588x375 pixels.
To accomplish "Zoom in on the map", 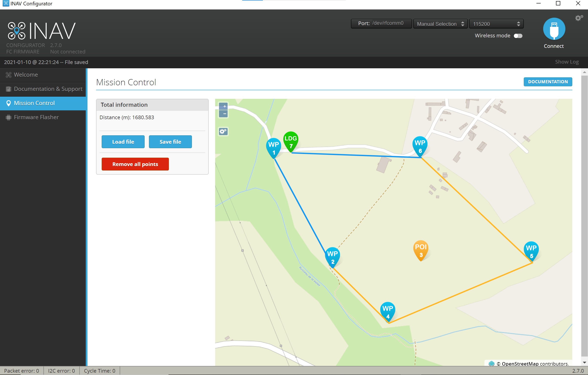I will pos(224,106).
